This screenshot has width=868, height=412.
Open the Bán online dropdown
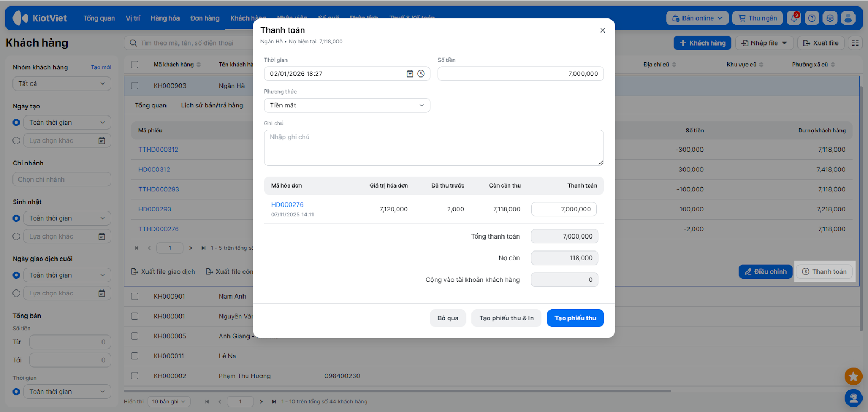(697, 18)
